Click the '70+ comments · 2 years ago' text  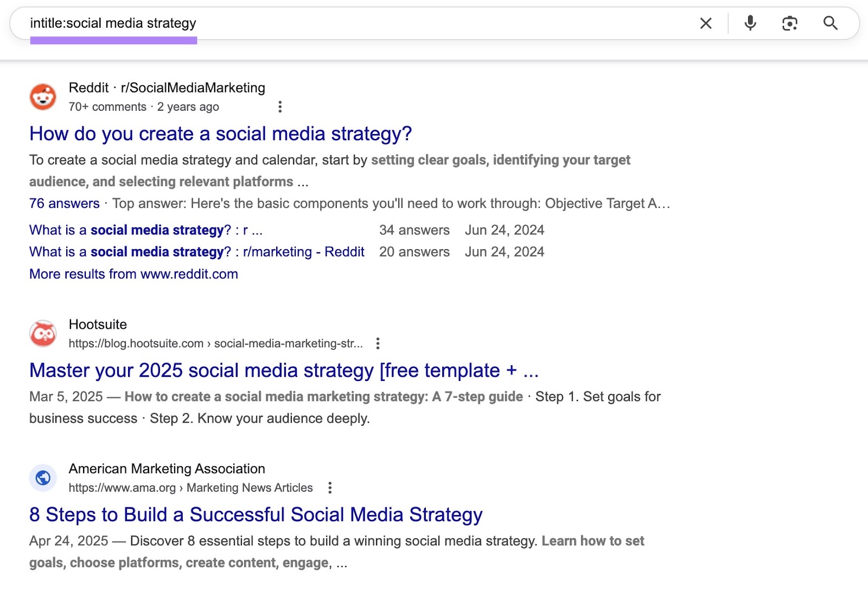[x=144, y=107]
